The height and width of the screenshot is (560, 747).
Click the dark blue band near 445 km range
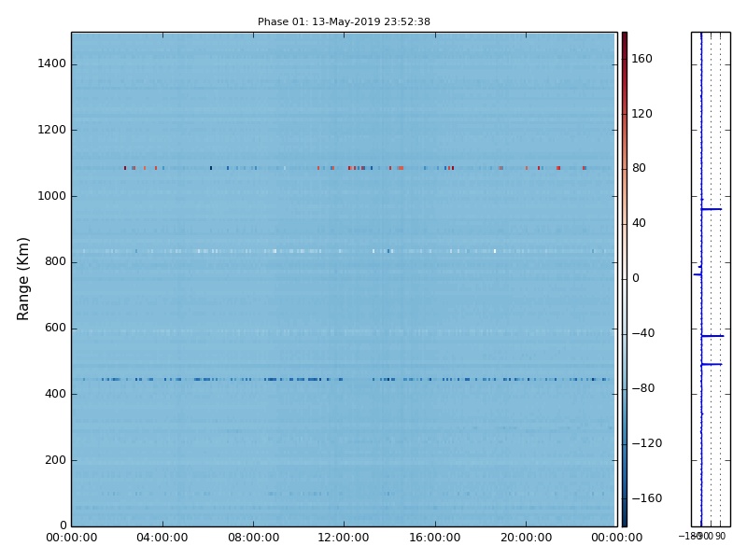tap(344, 380)
